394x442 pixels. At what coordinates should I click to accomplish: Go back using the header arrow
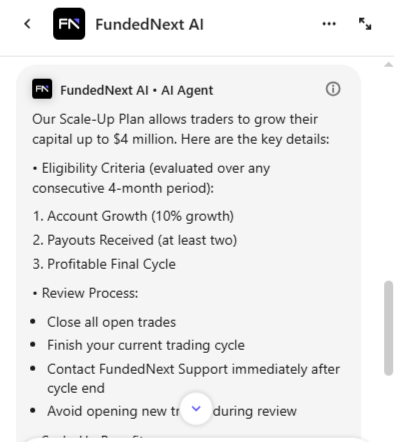coord(28,24)
